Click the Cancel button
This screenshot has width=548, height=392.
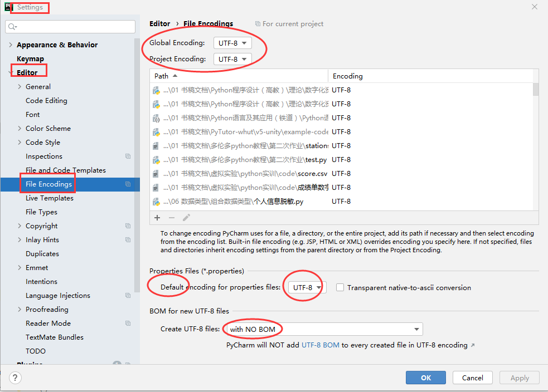(x=473, y=378)
